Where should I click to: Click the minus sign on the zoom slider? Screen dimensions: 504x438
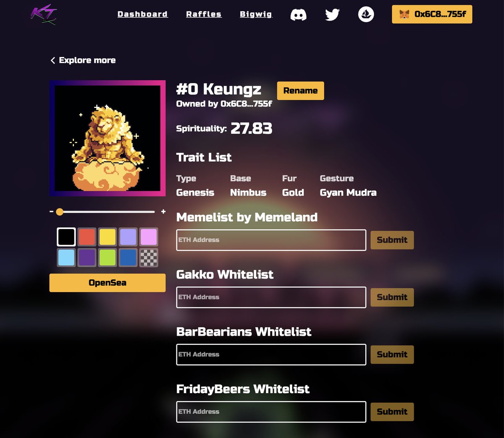tap(51, 211)
